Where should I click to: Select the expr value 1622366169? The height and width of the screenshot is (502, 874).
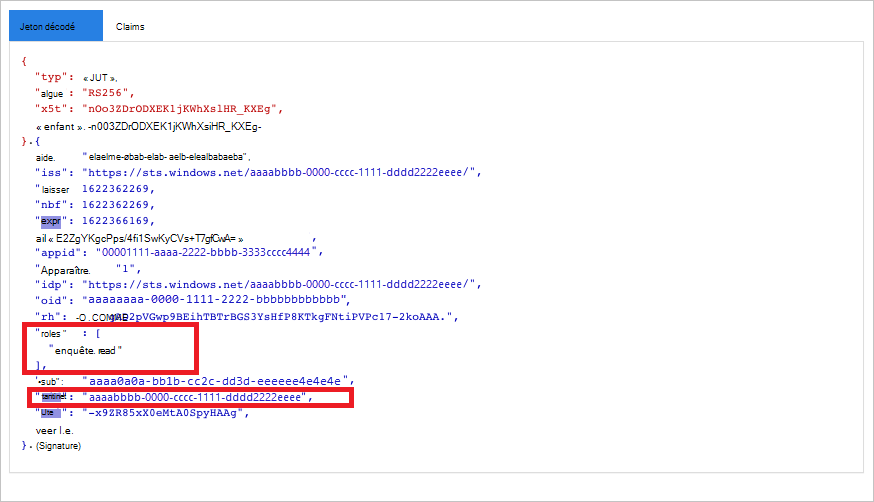point(115,221)
